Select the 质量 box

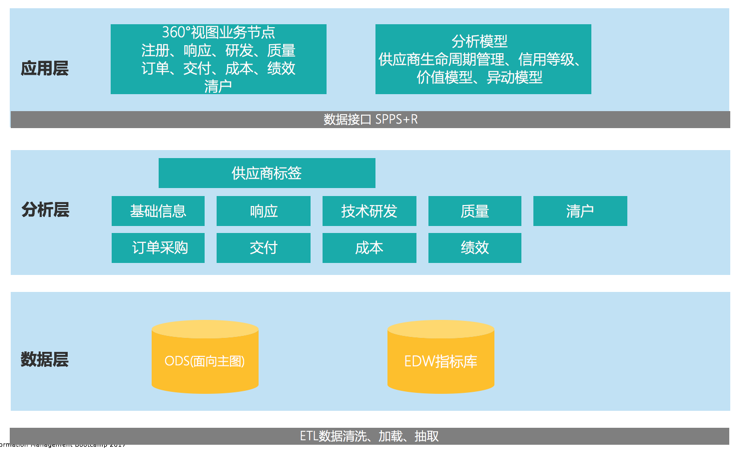[475, 211]
